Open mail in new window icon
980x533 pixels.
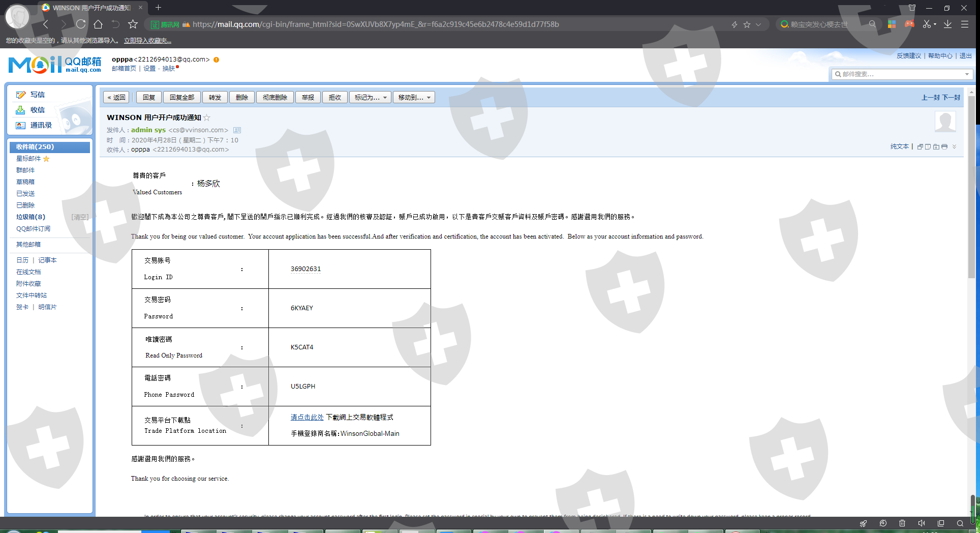[x=920, y=147]
